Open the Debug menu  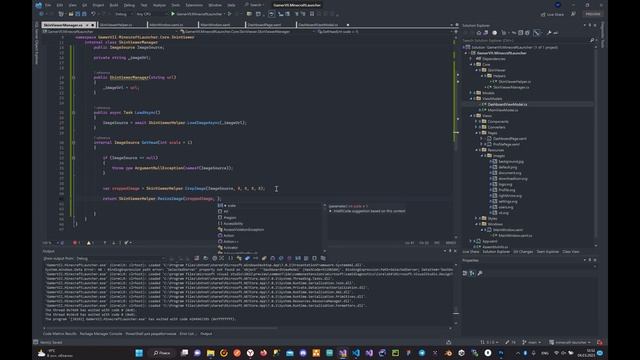(x=129, y=5)
